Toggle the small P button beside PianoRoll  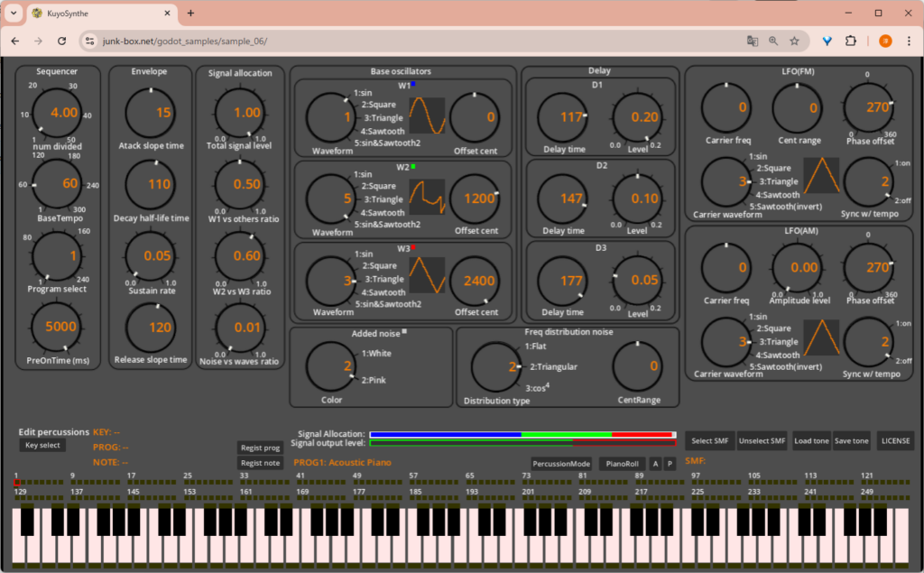point(670,464)
